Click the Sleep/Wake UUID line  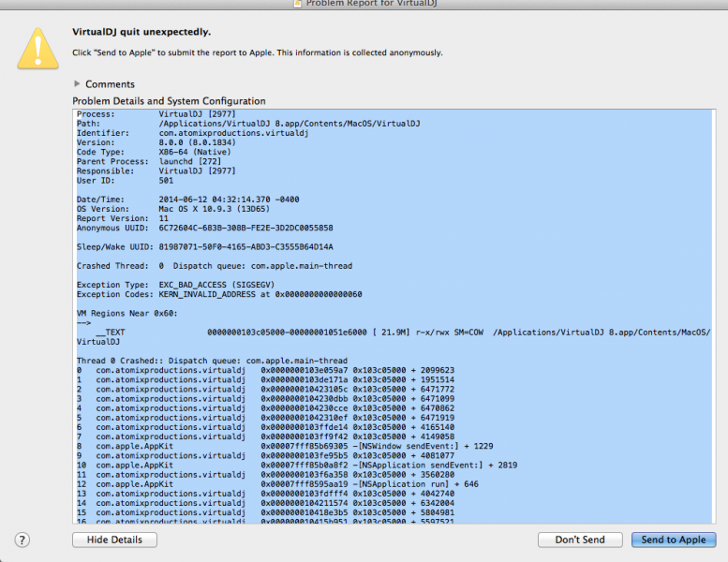[205, 247]
